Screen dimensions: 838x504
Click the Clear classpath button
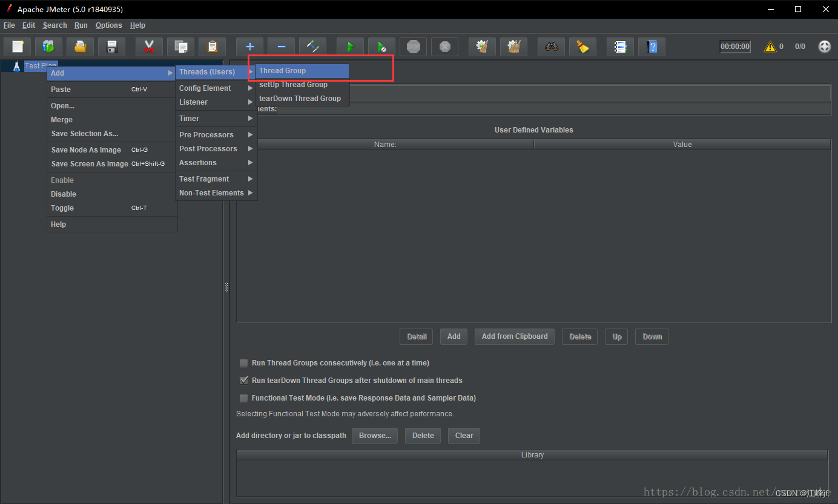464,436
